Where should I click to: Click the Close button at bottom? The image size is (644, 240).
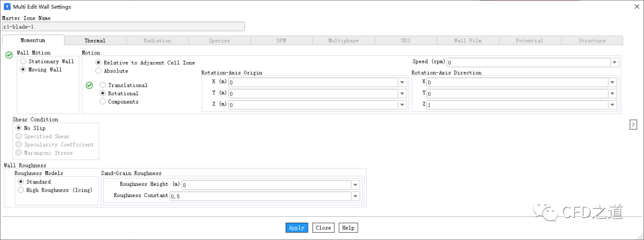click(x=323, y=227)
